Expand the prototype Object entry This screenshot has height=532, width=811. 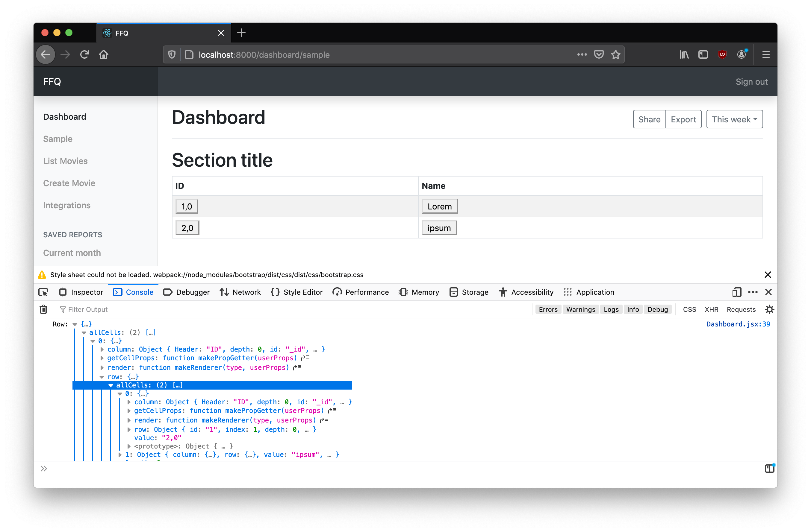point(129,446)
